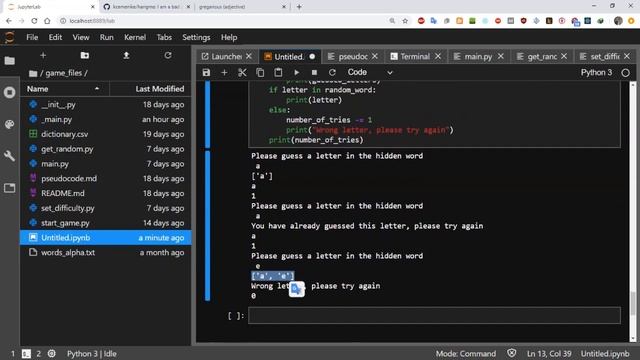Image resolution: width=640 pixels, height=360 pixels.
Task: Sort files by Last Modified header
Action: [x=150, y=89]
